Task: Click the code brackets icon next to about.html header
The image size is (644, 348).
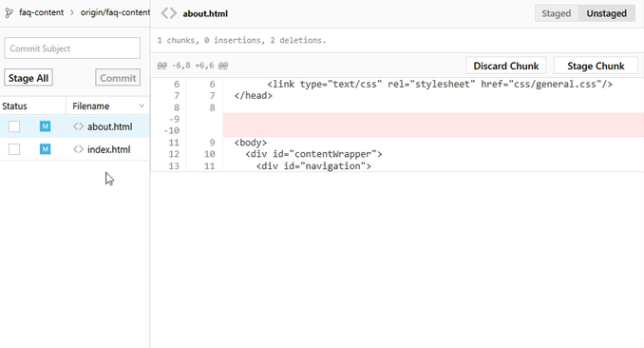Action: 168,13
